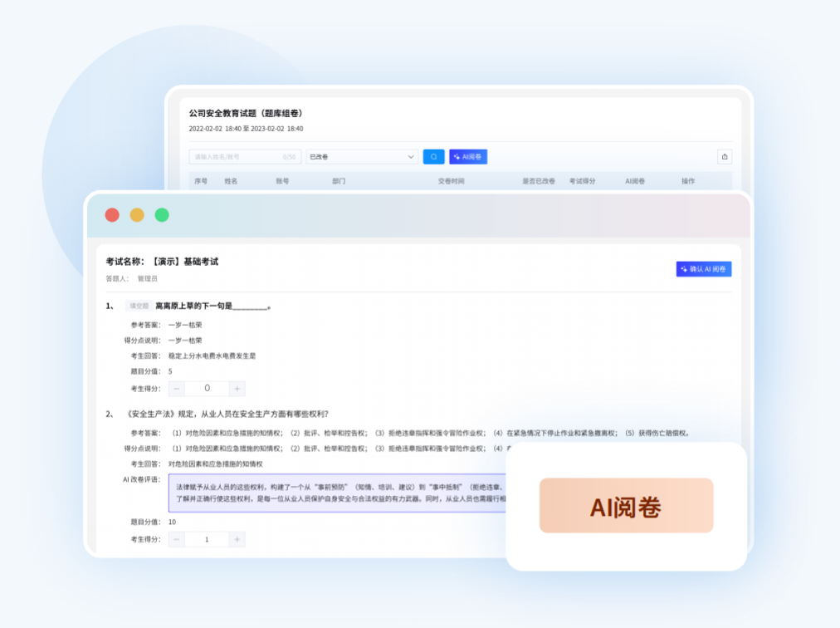
Task: Click the large orange AI阅卷 badge
Action: pyautogui.click(x=626, y=506)
